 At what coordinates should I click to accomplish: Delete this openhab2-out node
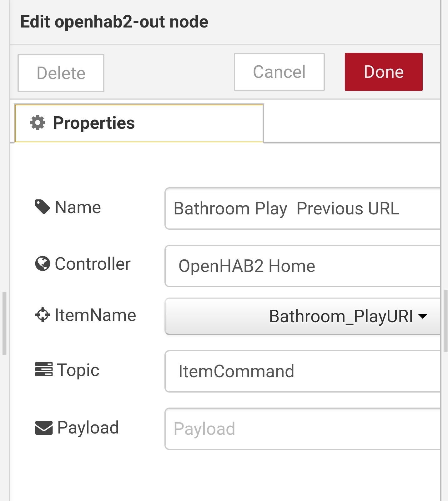pos(61,73)
